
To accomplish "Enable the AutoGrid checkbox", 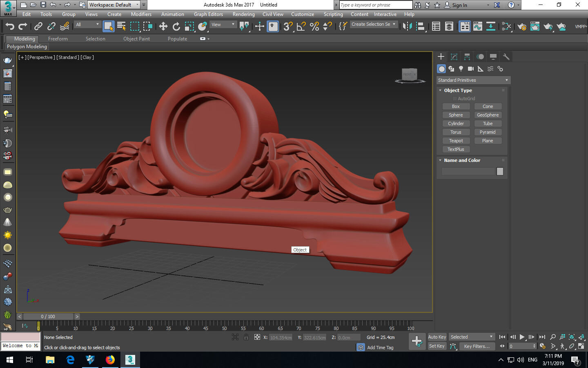I will pos(454,99).
